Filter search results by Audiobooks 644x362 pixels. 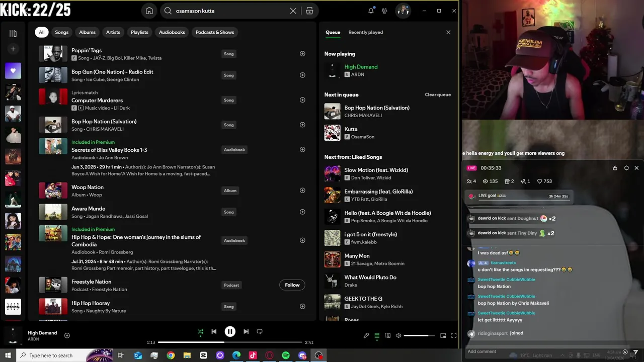[x=172, y=32]
